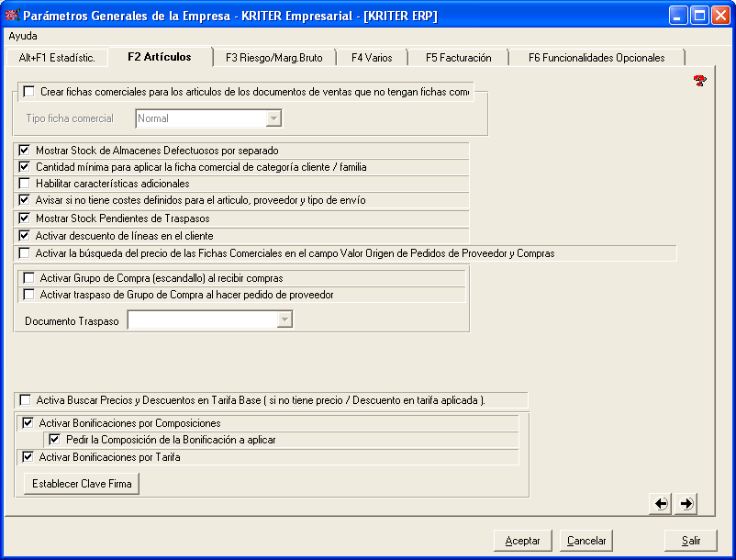Close the Parámetros Generales window
736x560 pixels.
pyautogui.click(x=720, y=16)
